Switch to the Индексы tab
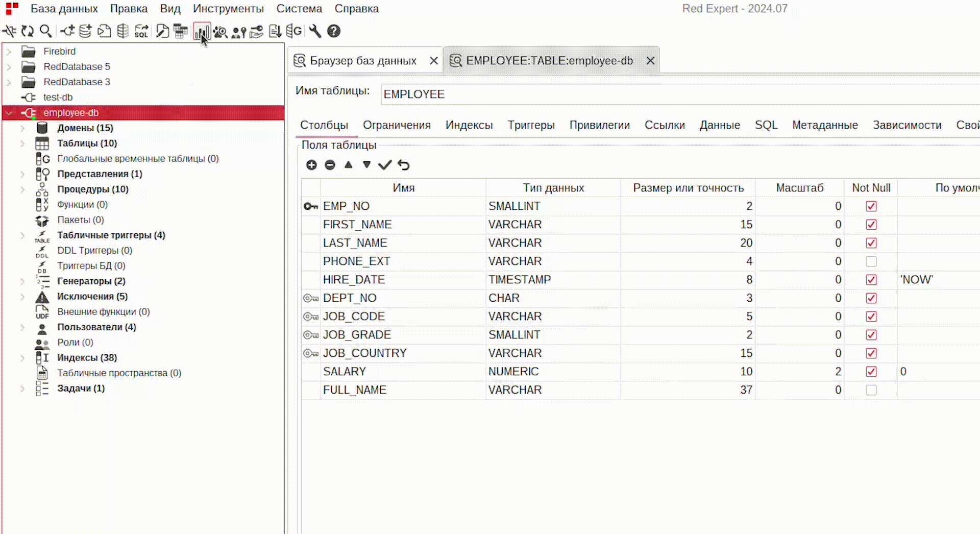 coord(469,125)
